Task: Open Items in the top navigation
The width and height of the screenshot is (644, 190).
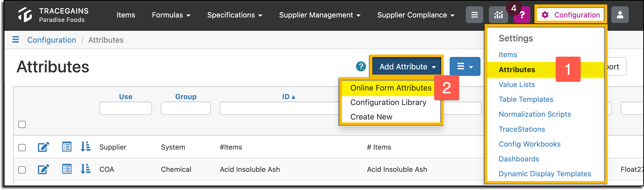Action: 126,15
